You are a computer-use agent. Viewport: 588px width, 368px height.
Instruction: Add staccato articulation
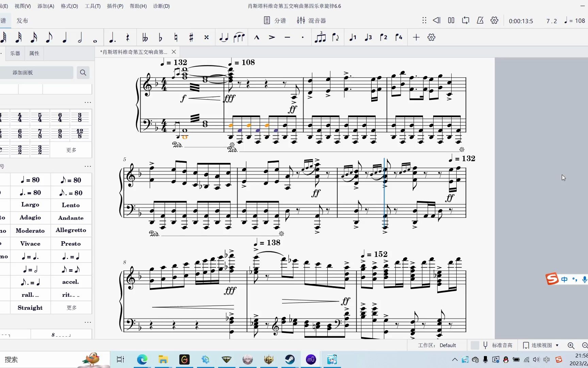[x=303, y=37]
